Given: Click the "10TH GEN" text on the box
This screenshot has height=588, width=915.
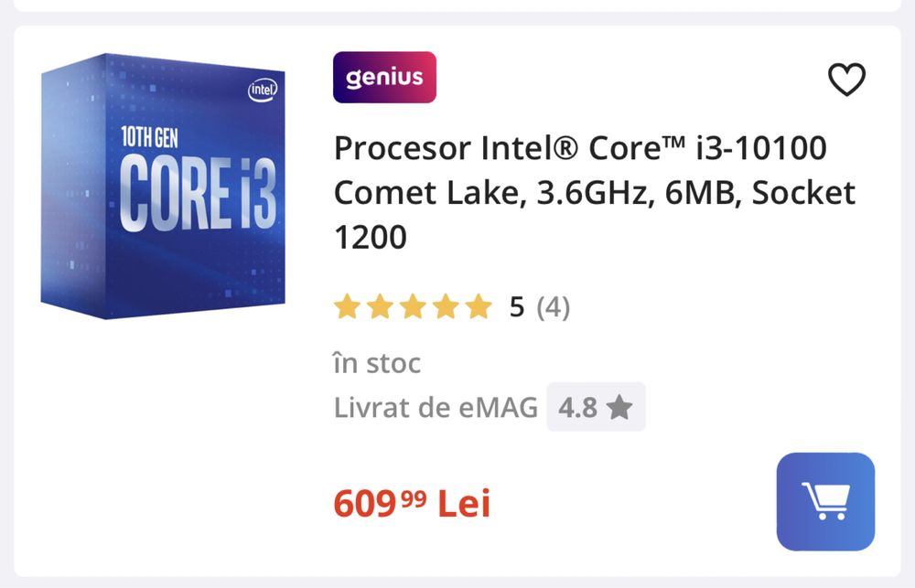Looking at the screenshot, I should coord(149,137).
